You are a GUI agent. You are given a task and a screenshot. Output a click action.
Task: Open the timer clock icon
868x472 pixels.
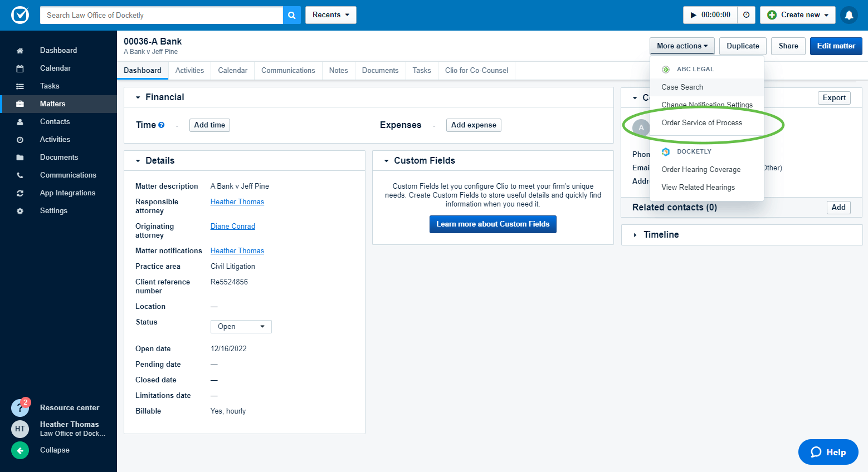pos(747,15)
